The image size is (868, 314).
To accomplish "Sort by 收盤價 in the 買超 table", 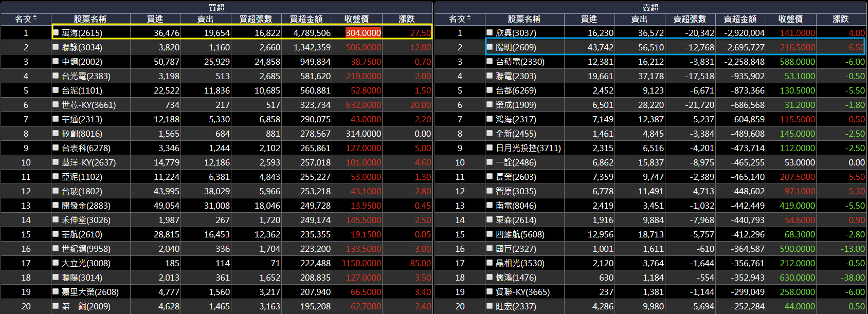I will coord(357,19).
